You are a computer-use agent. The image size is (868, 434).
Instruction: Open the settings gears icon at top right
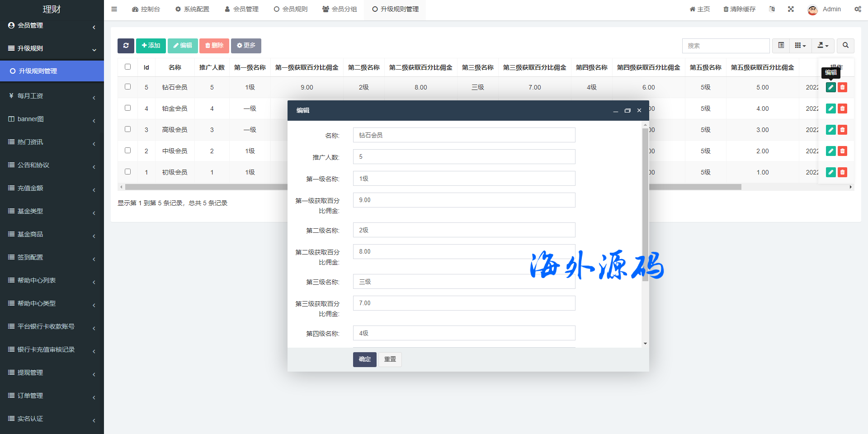tap(858, 9)
